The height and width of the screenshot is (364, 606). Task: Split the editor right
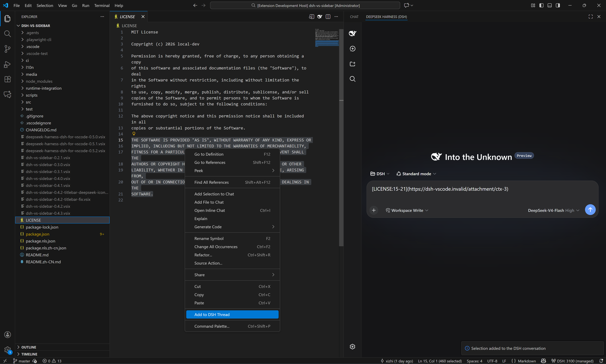click(x=328, y=17)
